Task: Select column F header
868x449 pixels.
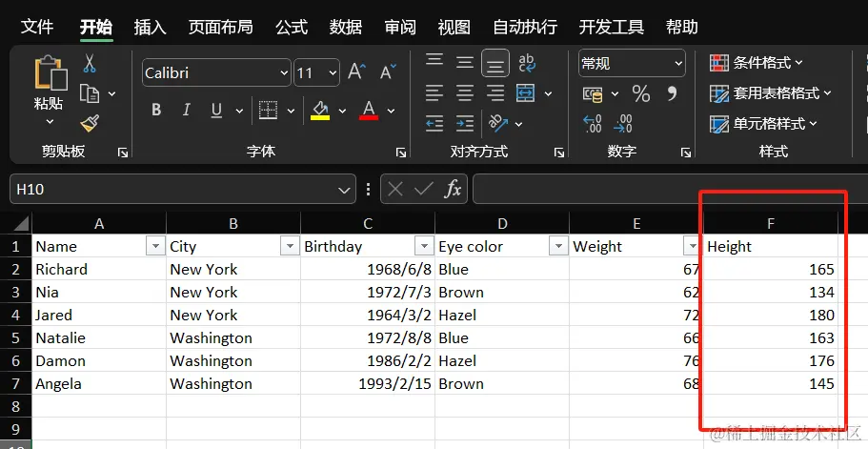Action: (x=770, y=223)
